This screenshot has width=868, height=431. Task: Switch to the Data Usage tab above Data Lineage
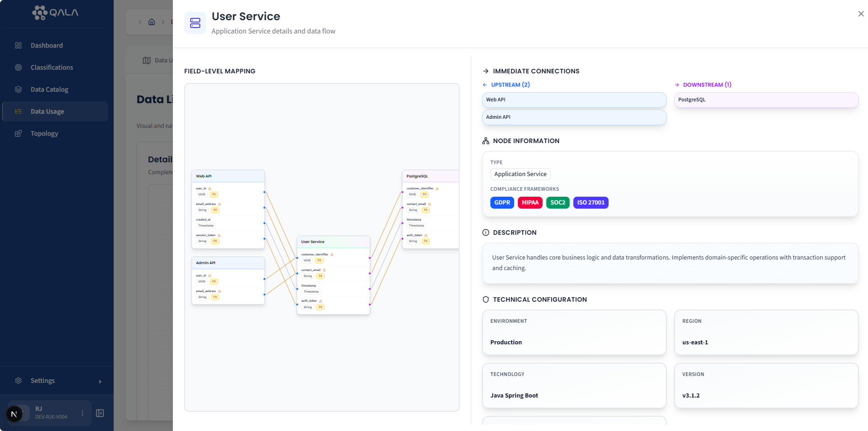point(158,60)
